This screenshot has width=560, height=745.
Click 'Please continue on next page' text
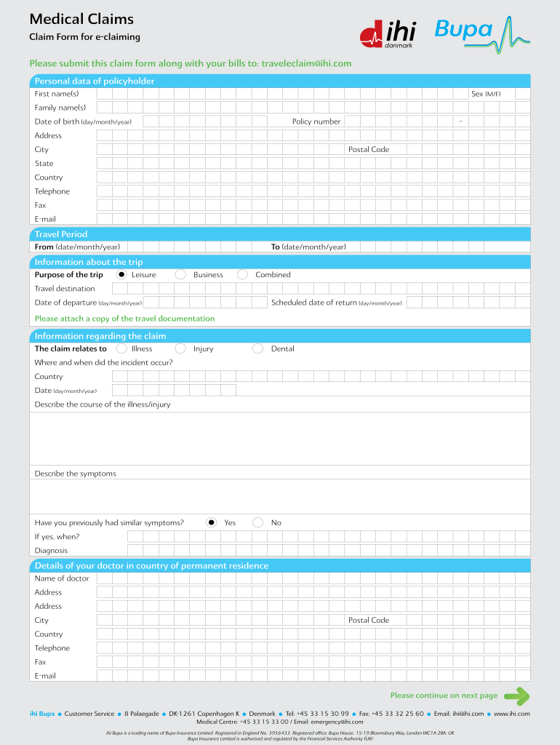click(444, 696)
